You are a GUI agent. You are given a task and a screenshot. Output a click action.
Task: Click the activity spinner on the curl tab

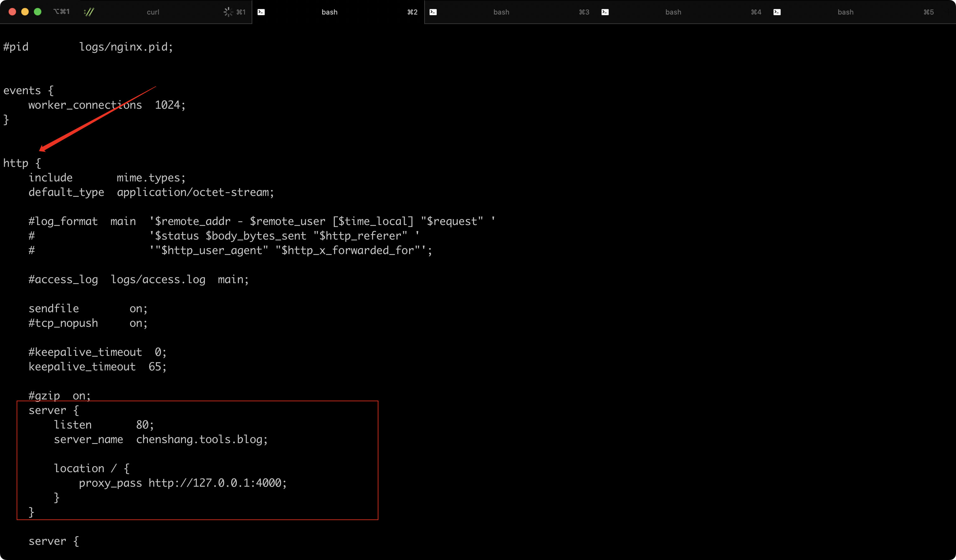click(228, 12)
